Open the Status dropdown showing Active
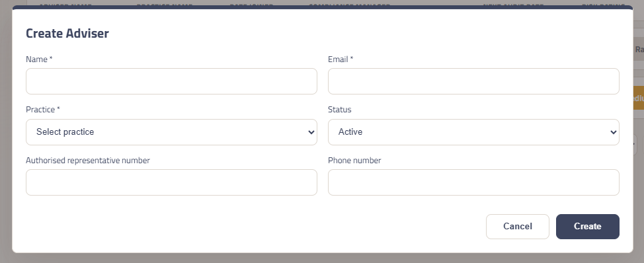 (473, 132)
